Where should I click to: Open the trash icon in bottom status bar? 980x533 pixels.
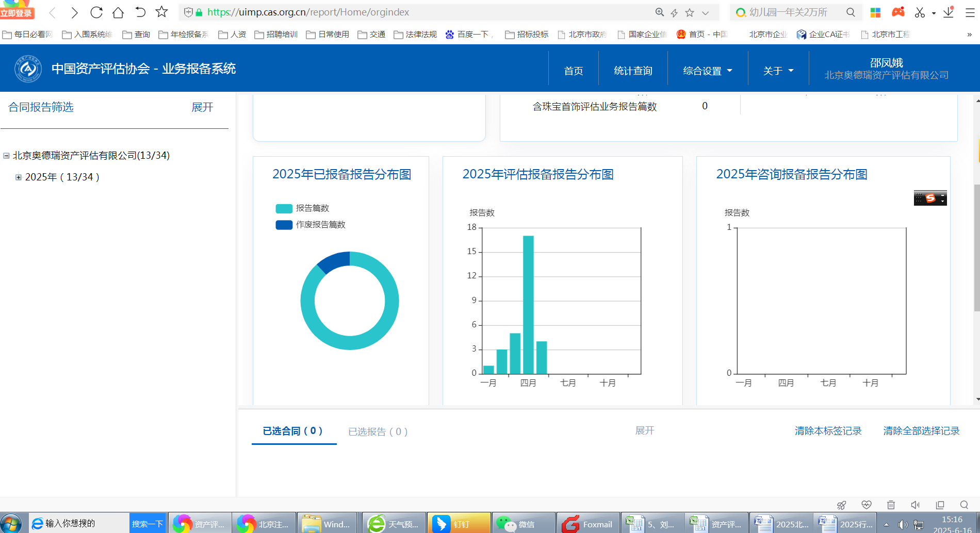tap(891, 505)
